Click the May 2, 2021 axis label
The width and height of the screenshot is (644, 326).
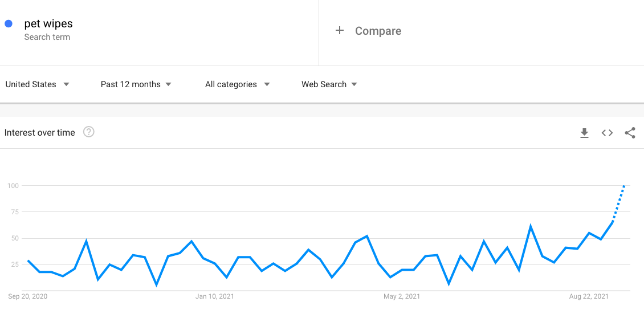(402, 296)
